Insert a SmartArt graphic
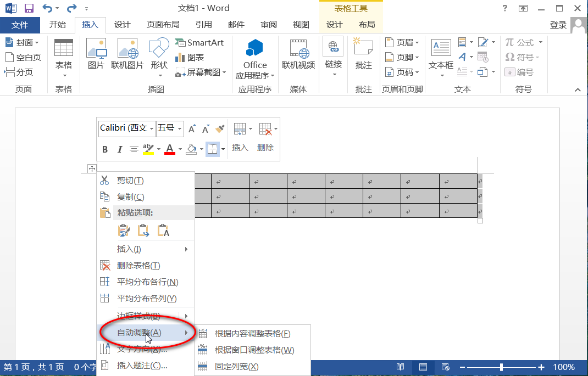 click(199, 42)
